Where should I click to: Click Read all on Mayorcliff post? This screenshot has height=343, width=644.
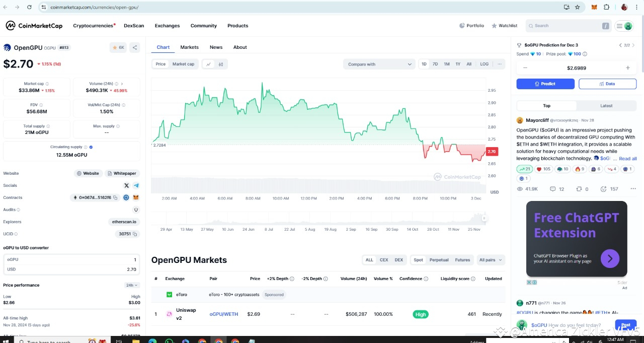point(627,159)
